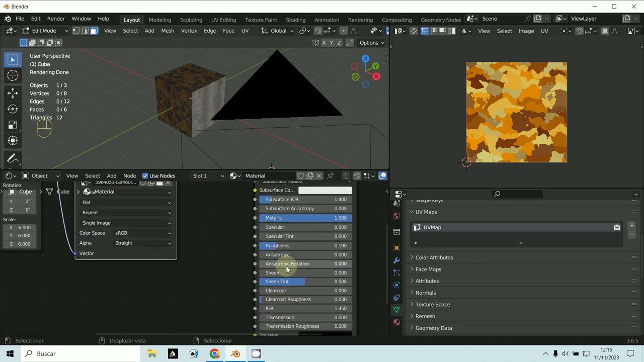Viewport: 644px width, 362px height.
Task: Activate the Rotate tool
Action: click(x=13, y=109)
